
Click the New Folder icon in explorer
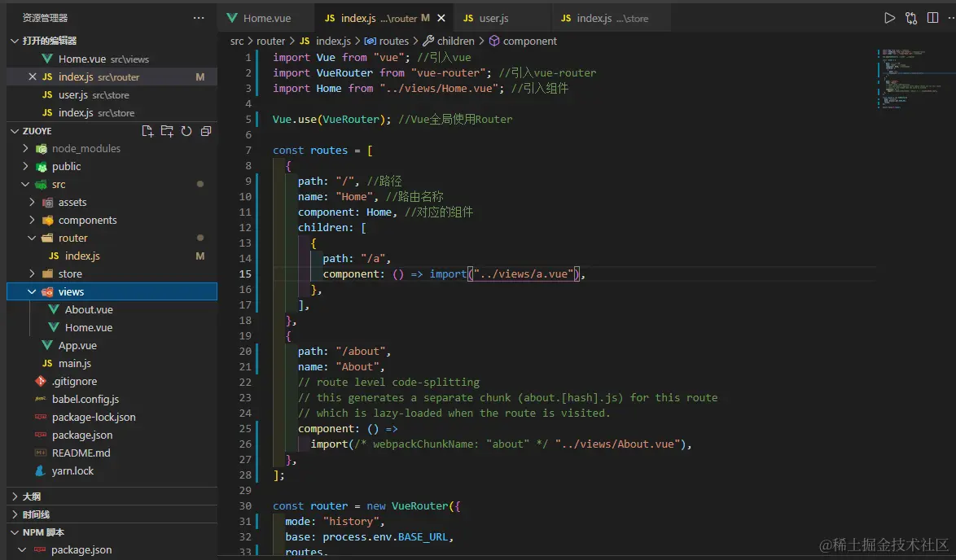[167, 131]
